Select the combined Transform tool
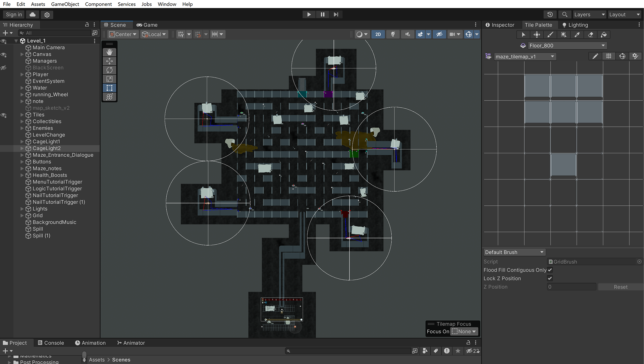This screenshot has height=364, width=644. click(x=109, y=97)
